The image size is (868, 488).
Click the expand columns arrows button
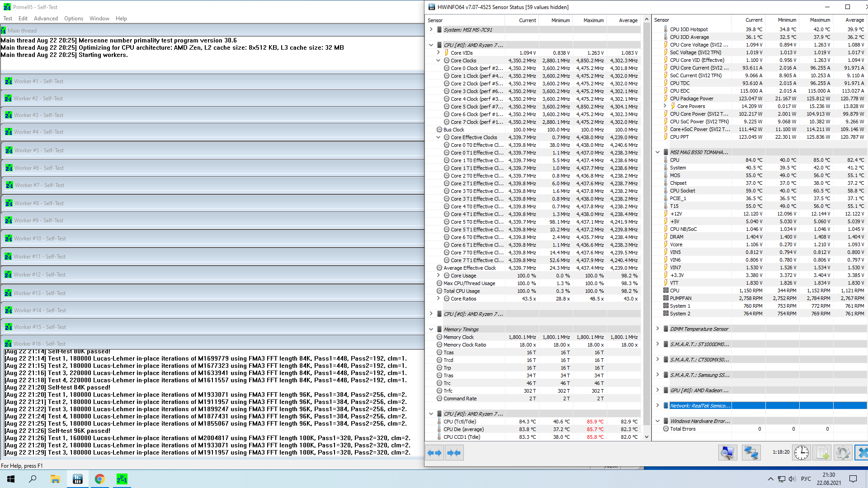(x=434, y=453)
